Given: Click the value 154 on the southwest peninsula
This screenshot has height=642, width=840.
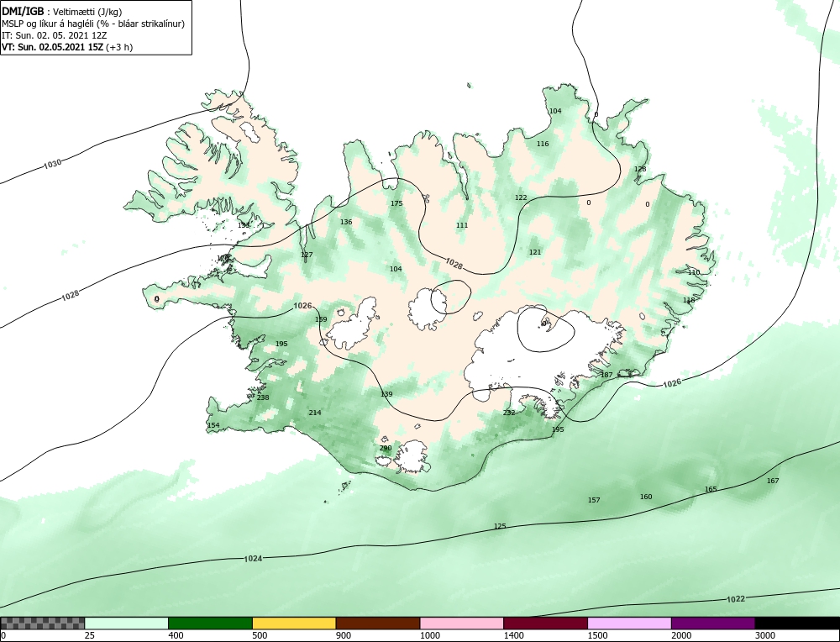Looking at the screenshot, I should pyautogui.click(x=213, y=425).
